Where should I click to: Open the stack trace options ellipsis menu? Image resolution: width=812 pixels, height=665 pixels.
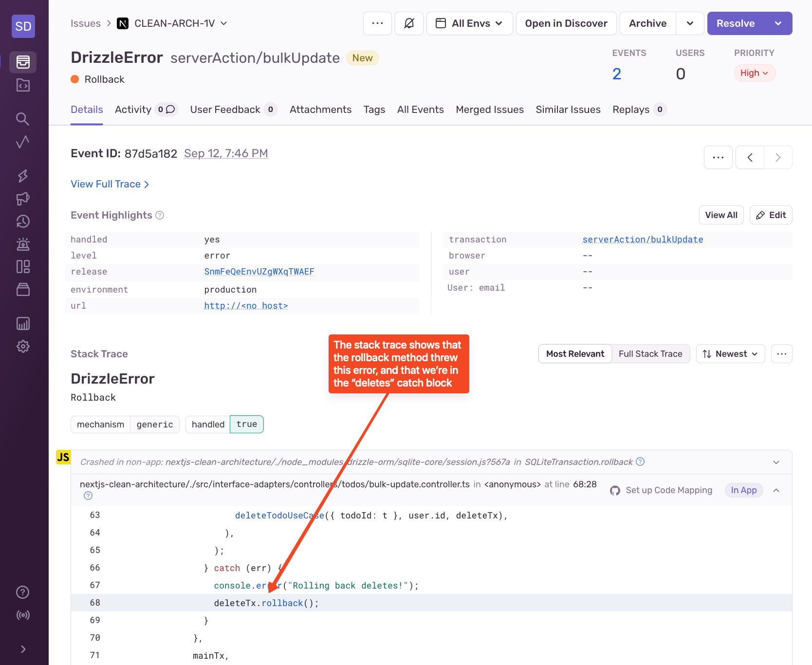point(782,354)
